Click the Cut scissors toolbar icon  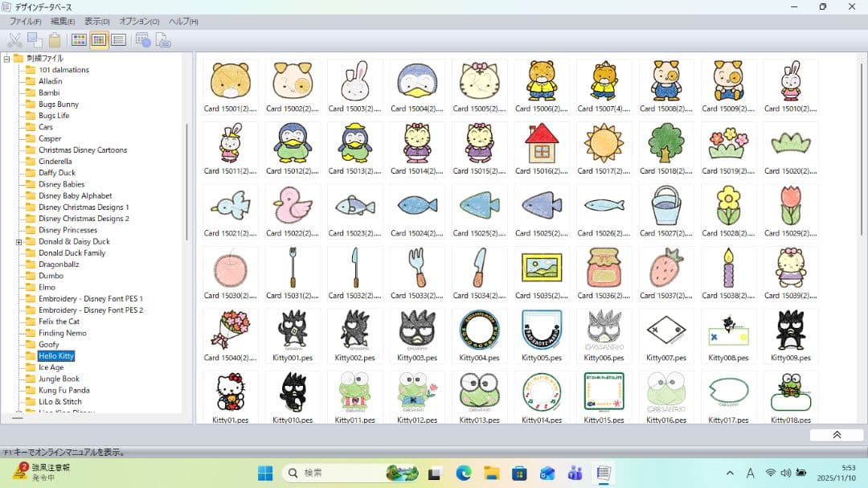14,40
